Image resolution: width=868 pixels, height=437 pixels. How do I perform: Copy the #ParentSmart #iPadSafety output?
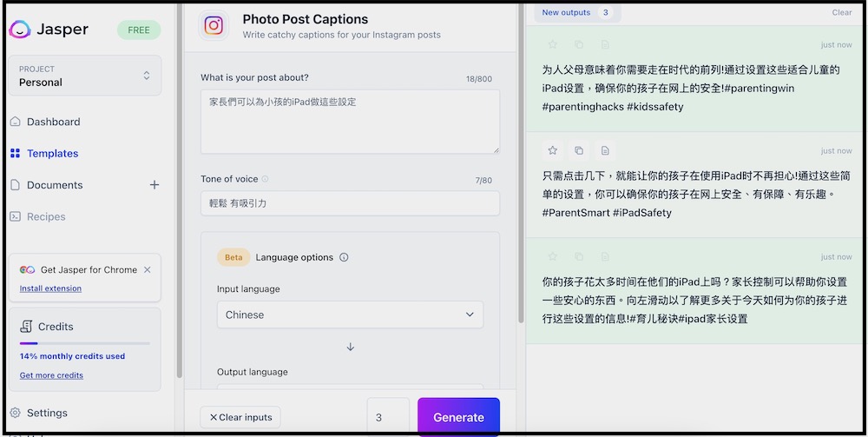pyautogui.click(x=578, y=150)
